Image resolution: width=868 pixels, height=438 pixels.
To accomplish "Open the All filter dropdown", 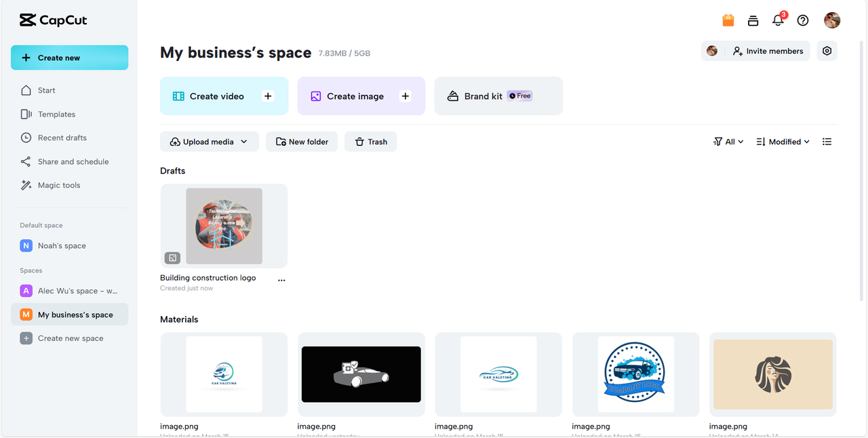I will (728, 142).
